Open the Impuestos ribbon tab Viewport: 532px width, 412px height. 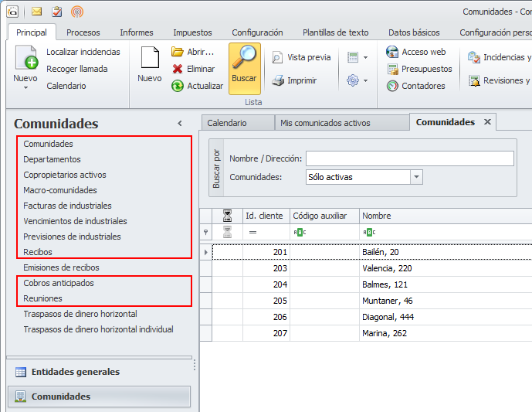pyautogui.click(x=192, y=32)
